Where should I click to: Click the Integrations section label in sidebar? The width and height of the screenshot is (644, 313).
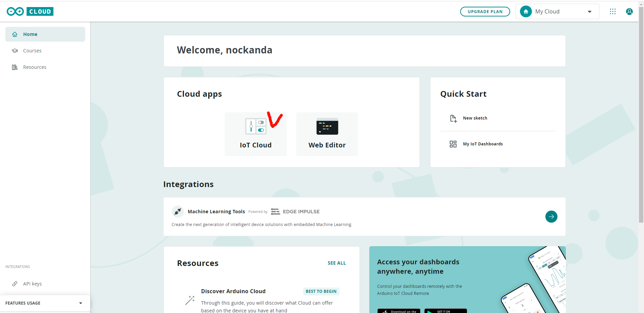pos(18,267)
